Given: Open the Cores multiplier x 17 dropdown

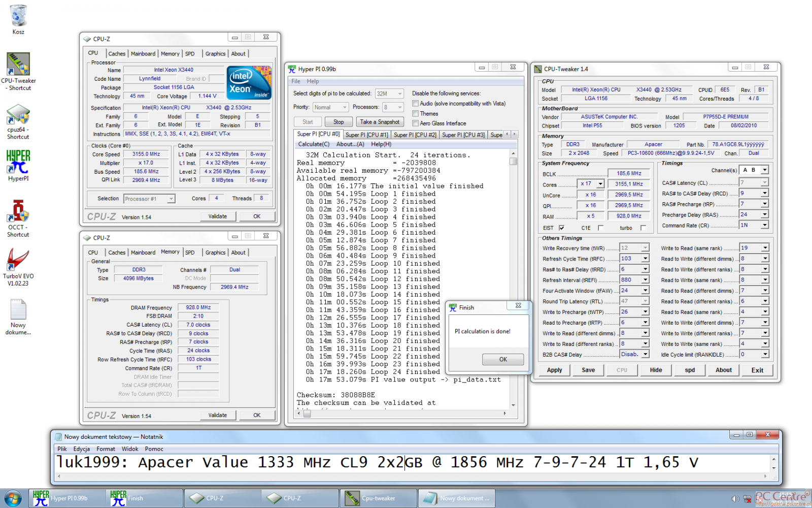Looking at the screenshot, I should pos(600,184).
